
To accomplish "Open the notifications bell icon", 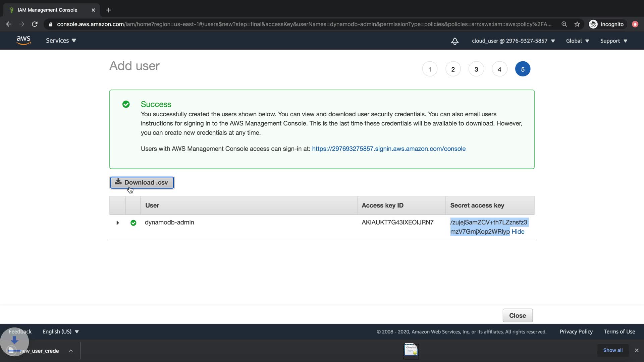I will 454,41.
